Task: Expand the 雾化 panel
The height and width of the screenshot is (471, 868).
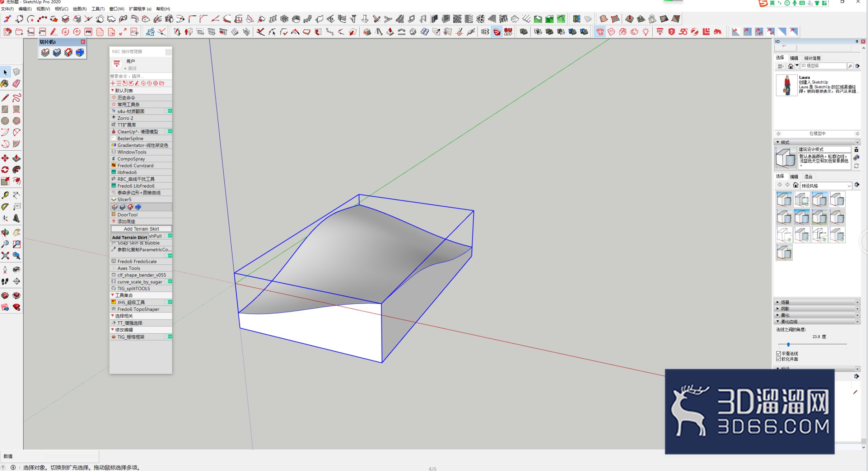Action: point(778,315)
